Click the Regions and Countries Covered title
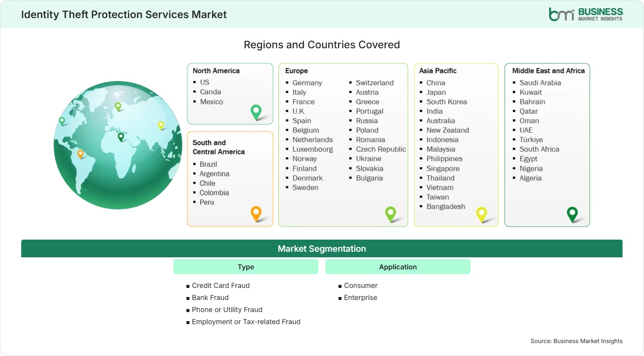The image size is (644, 356). (322, 45)
